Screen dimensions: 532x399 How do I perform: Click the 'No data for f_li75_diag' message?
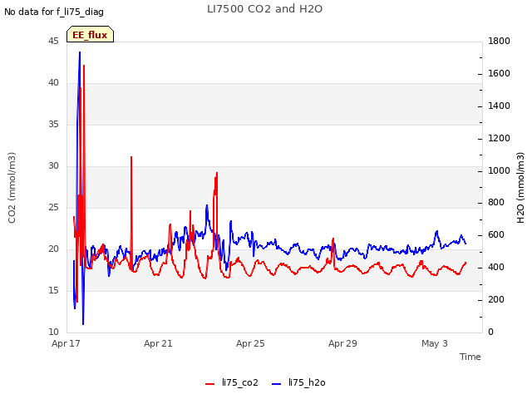click(x=54, y=12)
